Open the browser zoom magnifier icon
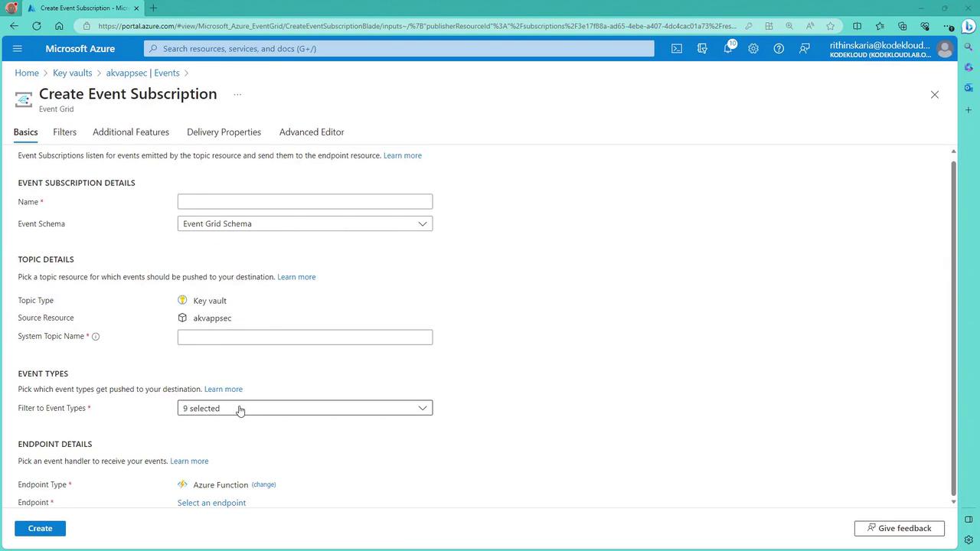The width and height of the screenshot is (980, 551). [789, 26]
